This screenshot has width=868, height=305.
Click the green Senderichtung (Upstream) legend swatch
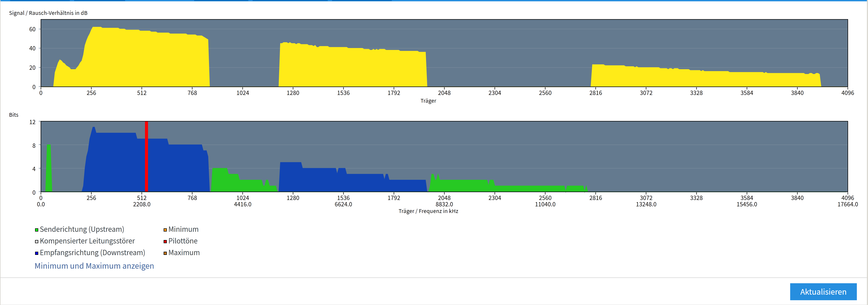coord(36,230)
